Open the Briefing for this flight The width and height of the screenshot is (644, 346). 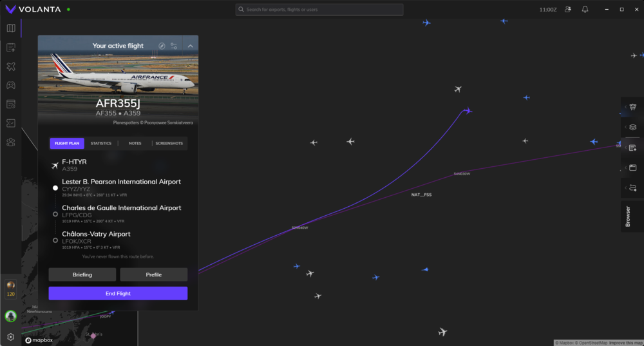(x=82, y=274)
